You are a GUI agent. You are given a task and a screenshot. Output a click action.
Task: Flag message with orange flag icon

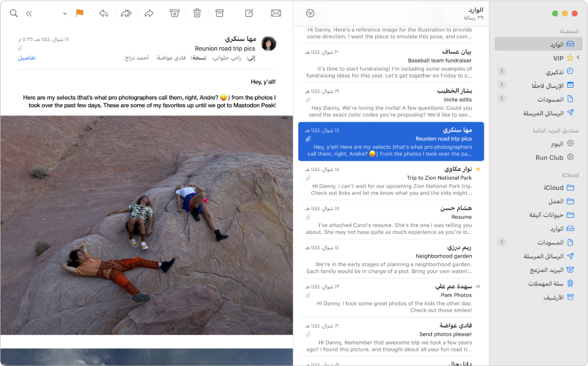80,13
